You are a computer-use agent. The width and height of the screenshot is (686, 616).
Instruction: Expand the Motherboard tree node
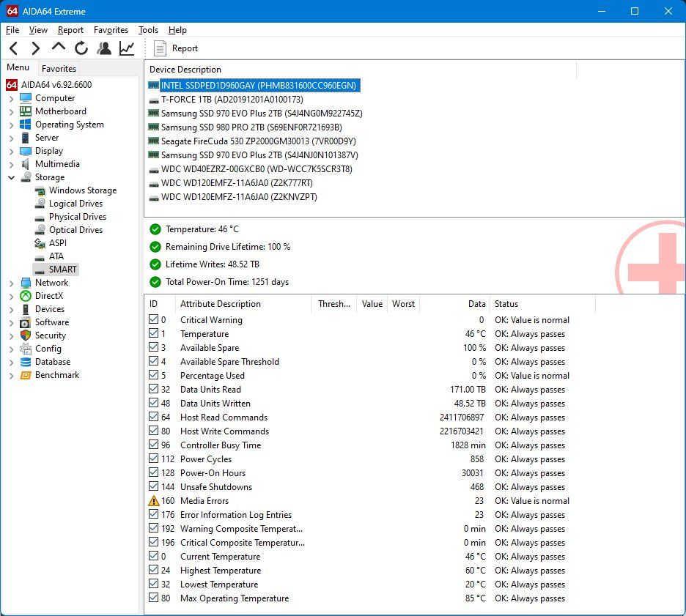pos(11,111)
